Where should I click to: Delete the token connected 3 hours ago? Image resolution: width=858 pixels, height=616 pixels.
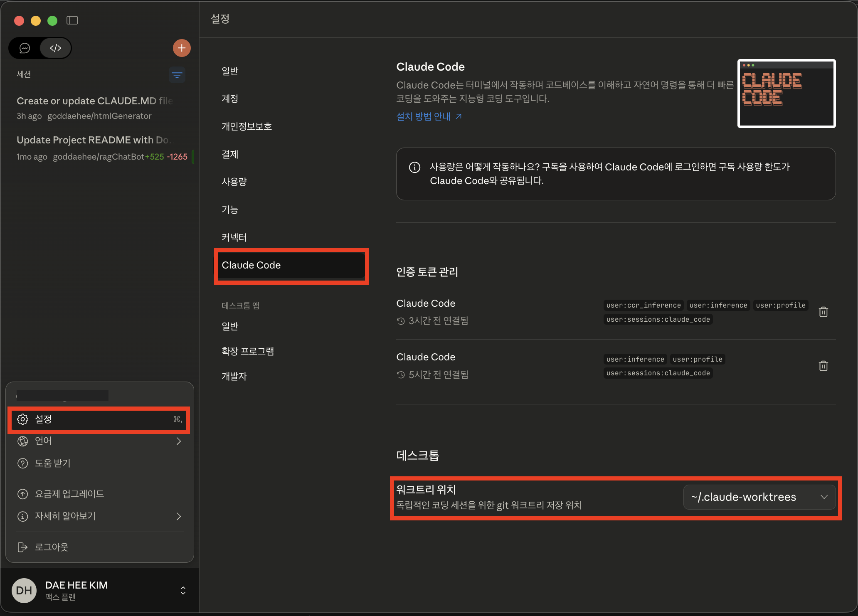pyautogui.click(x=823, y=312)
